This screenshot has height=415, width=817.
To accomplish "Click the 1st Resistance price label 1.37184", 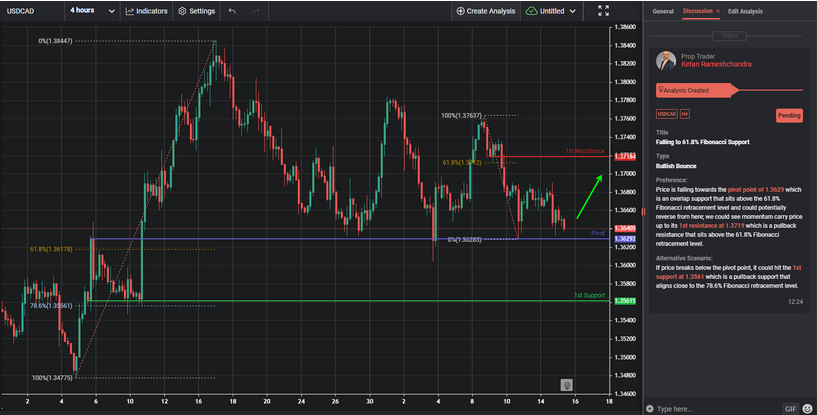I will 625,157.
